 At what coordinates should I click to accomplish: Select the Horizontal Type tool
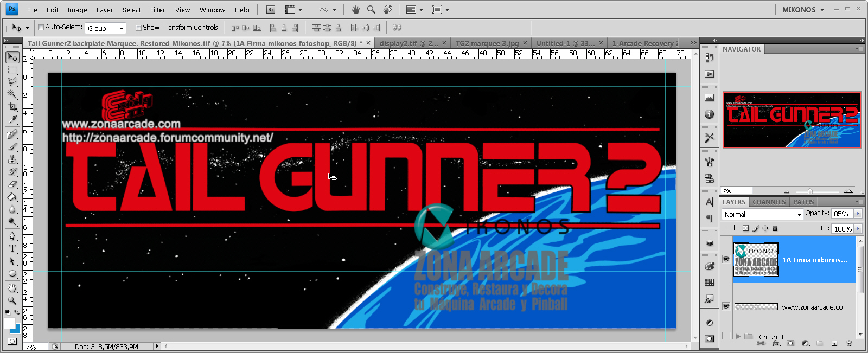[x=12, y=248]
